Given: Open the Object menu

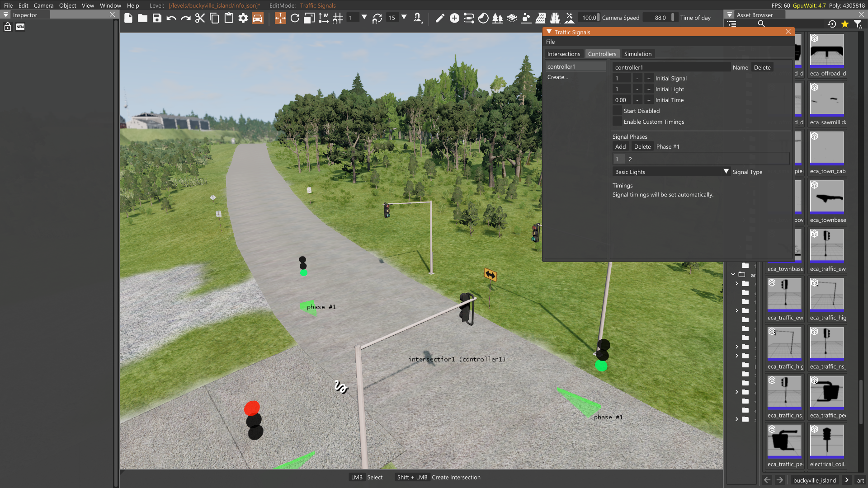Looking at the screenshot, I should pos(68,5).
